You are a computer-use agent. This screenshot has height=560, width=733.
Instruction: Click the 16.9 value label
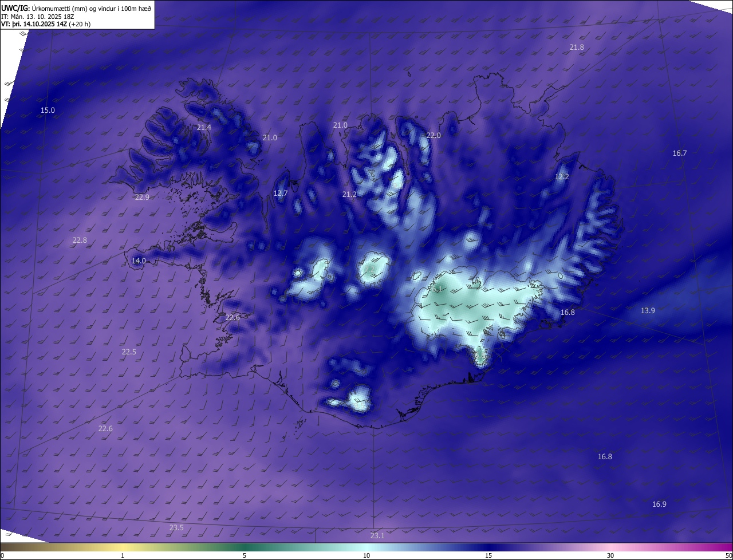click(659, 504)
